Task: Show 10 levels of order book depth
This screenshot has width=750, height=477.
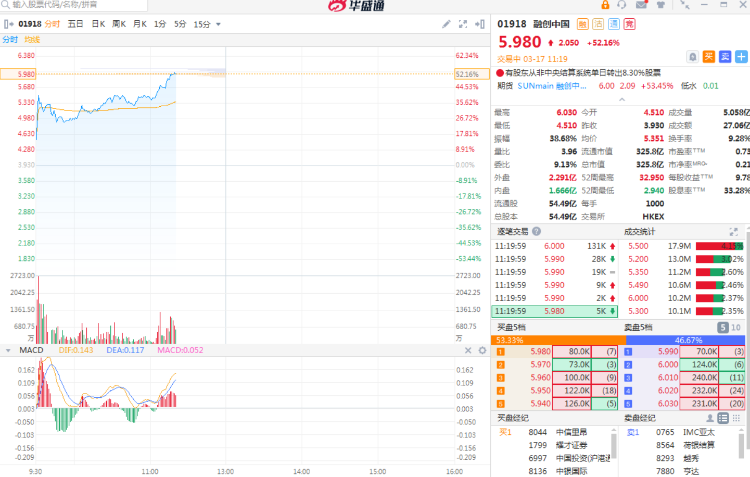Action: click(736, 328)
